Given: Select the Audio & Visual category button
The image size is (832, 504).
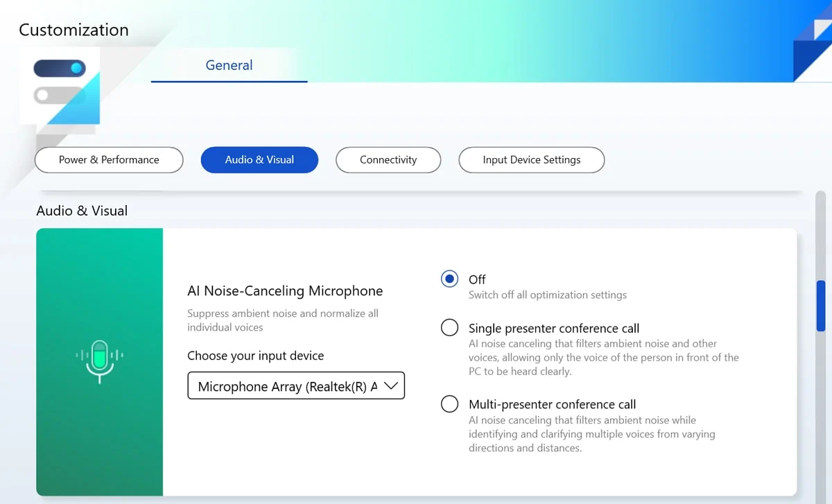Looking at the screenshot, I should (259, 159).
